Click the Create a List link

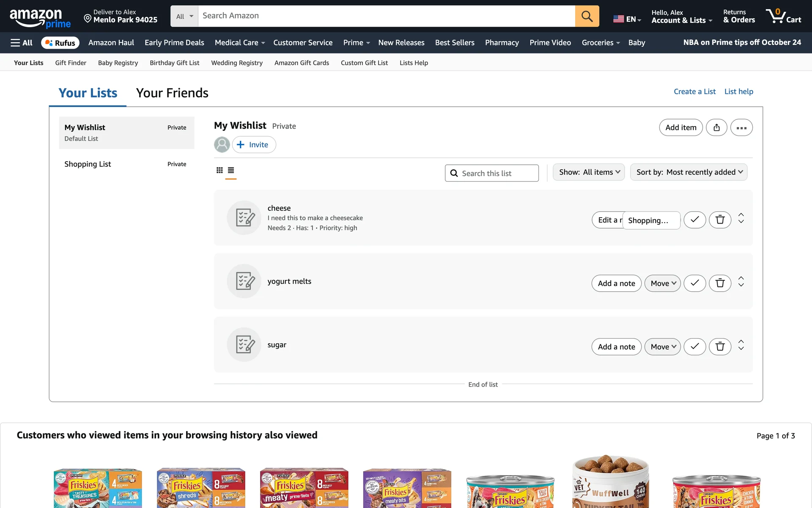pos(694,91)
